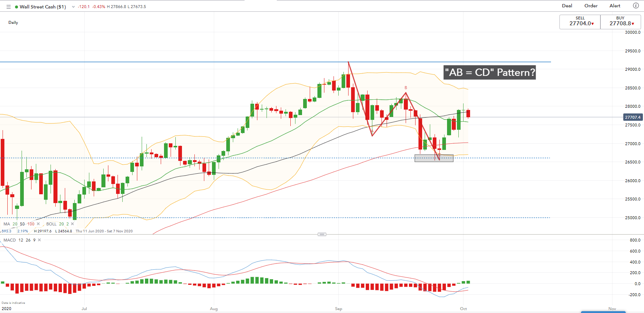Image resolution: width=644 pixels, height=313 pixels.
Task: Open the Deal tab
Action: click(567, 5)
